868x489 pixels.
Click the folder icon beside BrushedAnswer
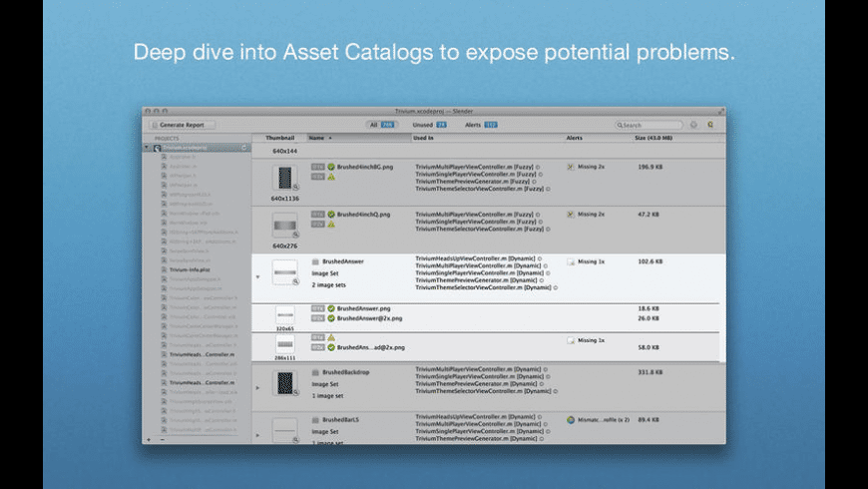(x=315, y=261)
